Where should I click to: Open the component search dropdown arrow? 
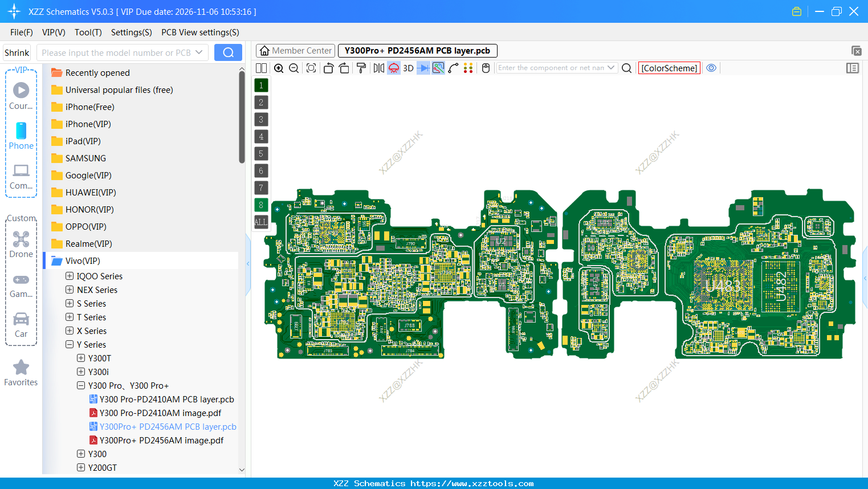[x=612, y=67]
